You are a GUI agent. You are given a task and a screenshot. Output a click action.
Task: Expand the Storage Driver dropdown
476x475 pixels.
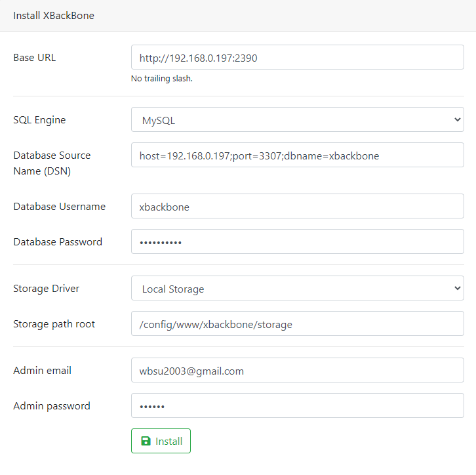coord(298,288)
